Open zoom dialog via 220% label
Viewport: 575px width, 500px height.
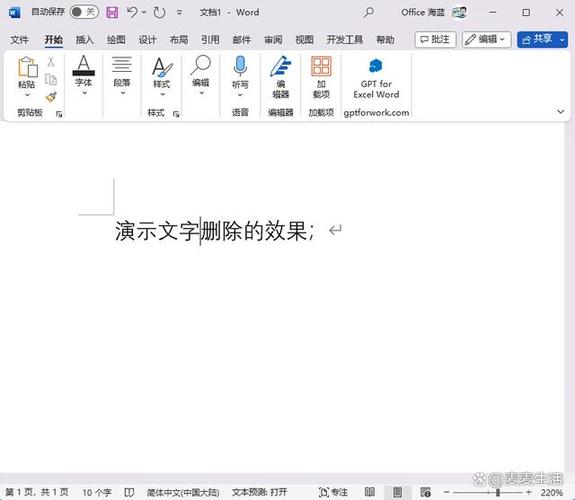coord(552,492)
